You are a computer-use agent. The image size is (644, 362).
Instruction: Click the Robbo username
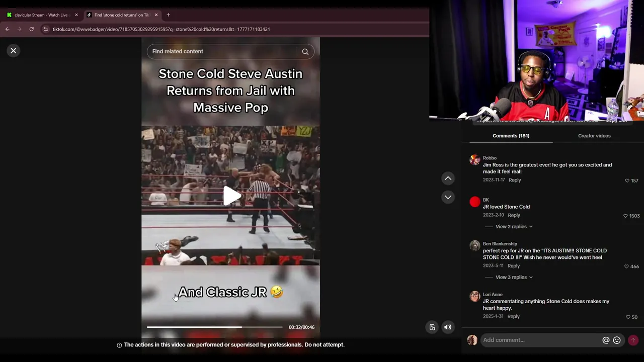[490, 158]
